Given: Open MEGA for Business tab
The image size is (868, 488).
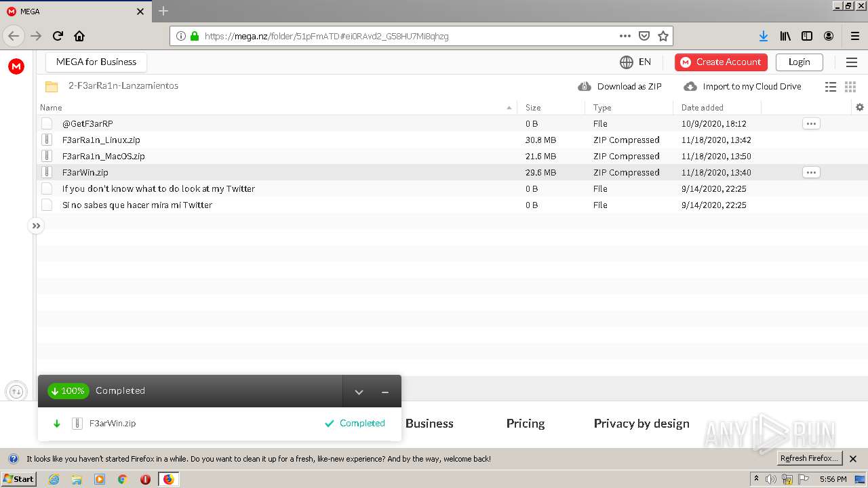Looking at the screenshot, I should pos(96,62).
